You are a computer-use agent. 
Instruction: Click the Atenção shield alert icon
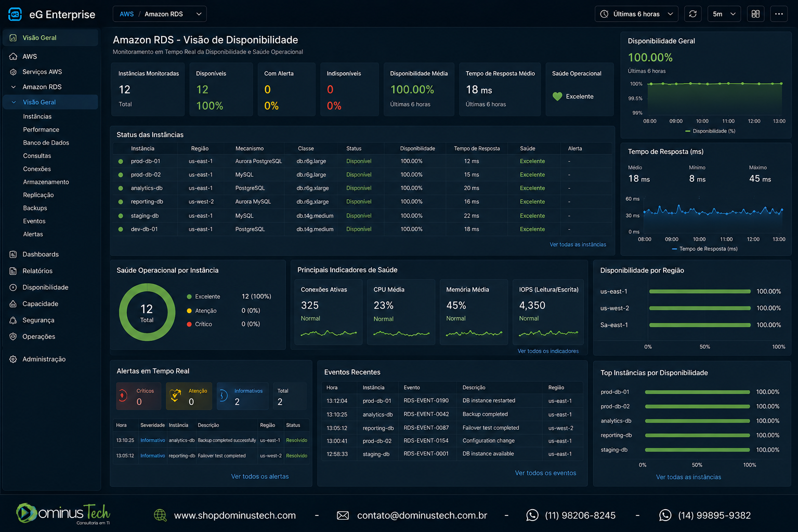176,395
